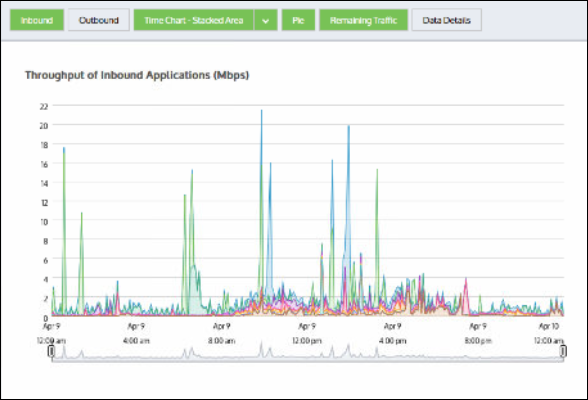Click the 10 value on y-axis

pos(44,222)
